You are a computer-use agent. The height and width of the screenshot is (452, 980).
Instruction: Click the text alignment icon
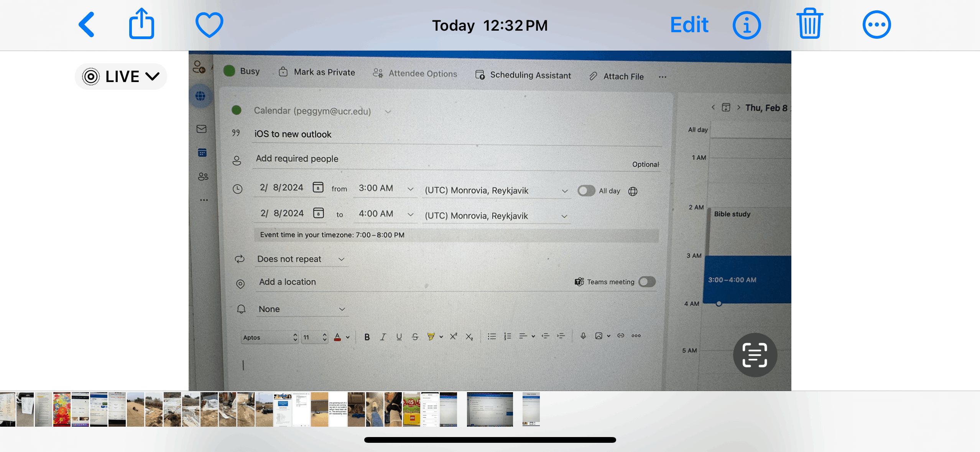click(523, 336)
